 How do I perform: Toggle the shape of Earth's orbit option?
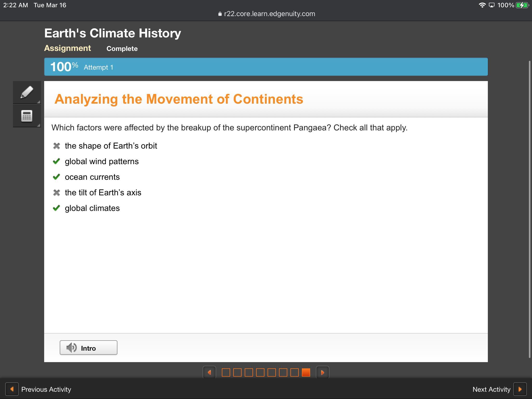point(56,146)
